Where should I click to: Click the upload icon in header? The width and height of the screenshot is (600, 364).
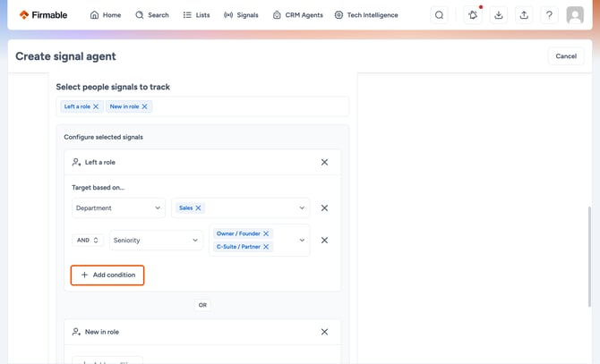tap(524, 15)
